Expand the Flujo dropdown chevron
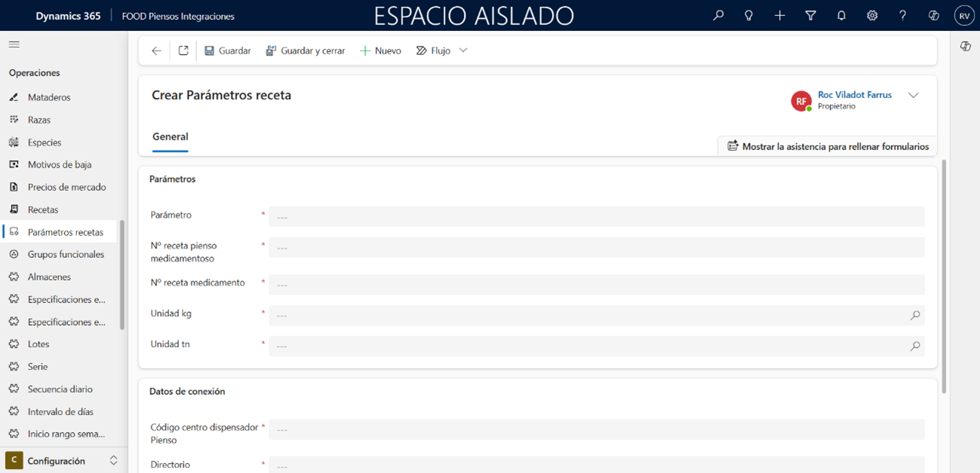The width and height of the screenshot is (980, 473). pos(463,51)
